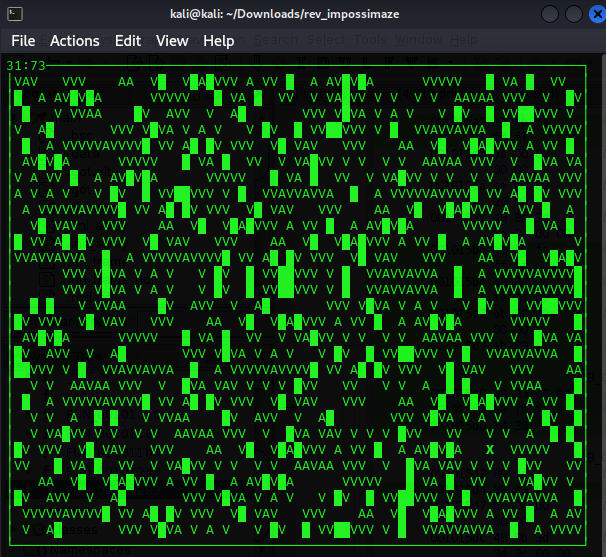
Task: Open the File menu
Action: point(23,41)
